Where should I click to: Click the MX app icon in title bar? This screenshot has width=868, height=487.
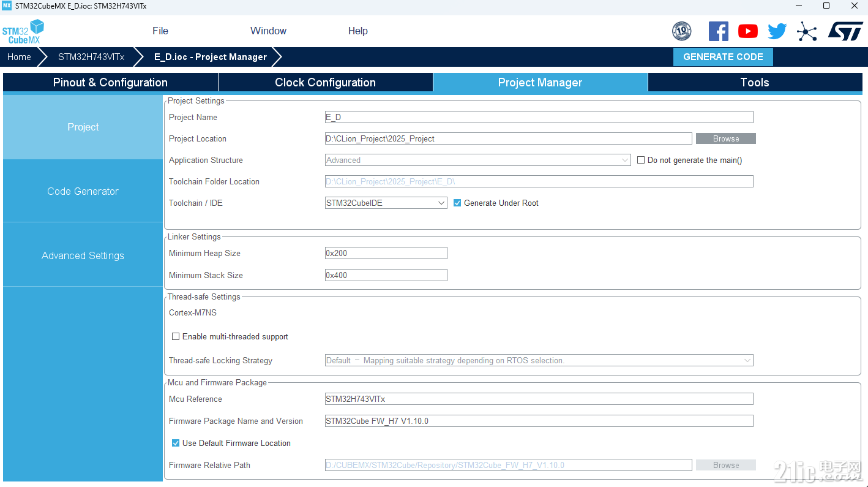[x=7, y=6]
